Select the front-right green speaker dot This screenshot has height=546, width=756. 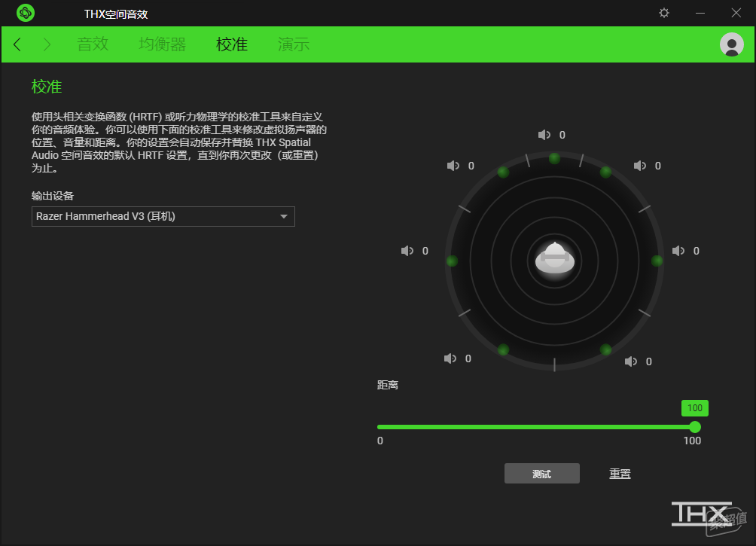[x=606, y=172]
